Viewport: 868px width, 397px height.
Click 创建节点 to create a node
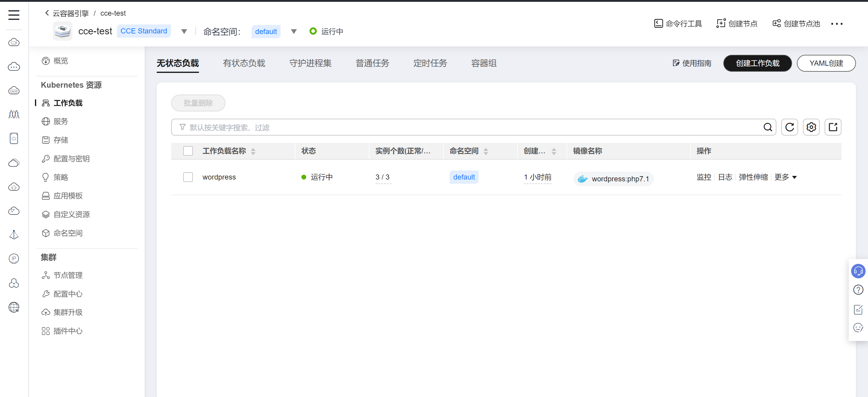[737, 23]
